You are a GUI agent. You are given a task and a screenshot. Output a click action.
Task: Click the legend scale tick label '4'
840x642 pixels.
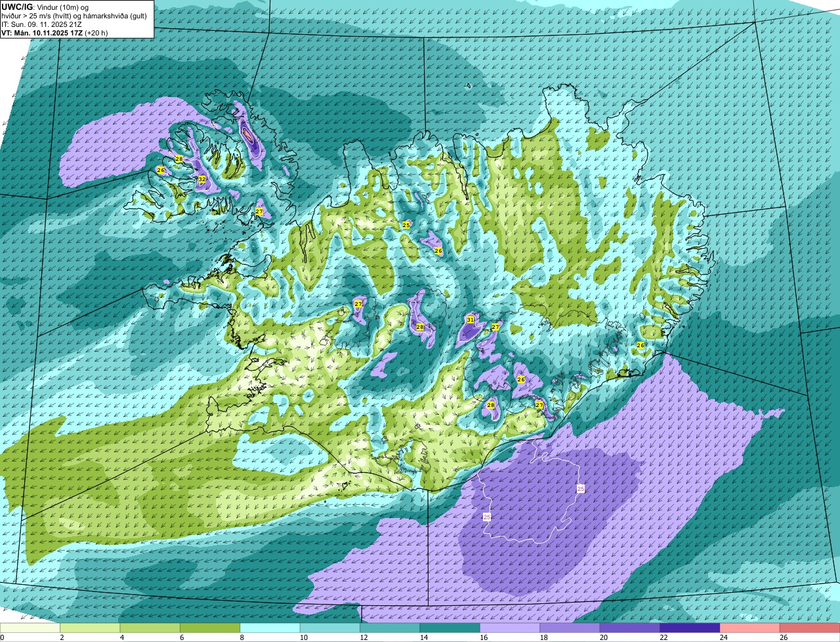coord(122,637)
